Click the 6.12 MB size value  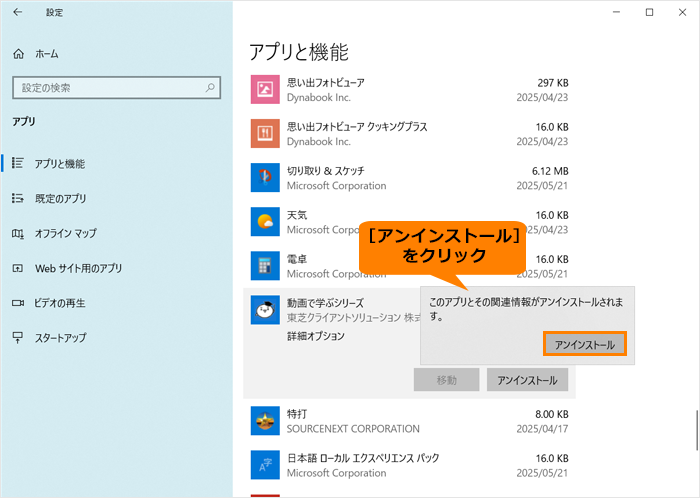(x=550, y=171)
